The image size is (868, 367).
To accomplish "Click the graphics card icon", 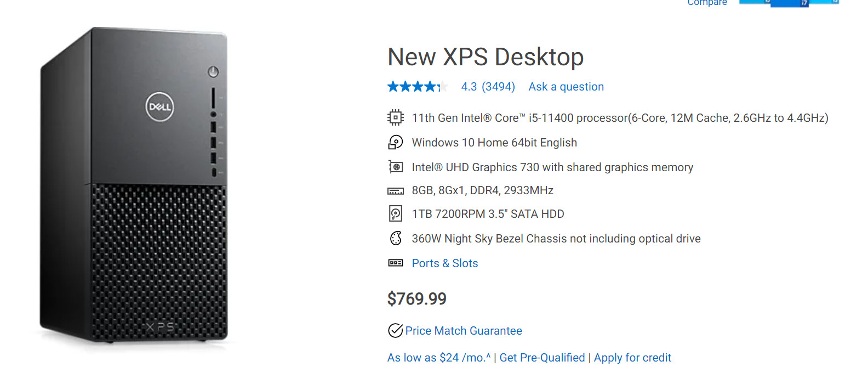I will 396,167.
